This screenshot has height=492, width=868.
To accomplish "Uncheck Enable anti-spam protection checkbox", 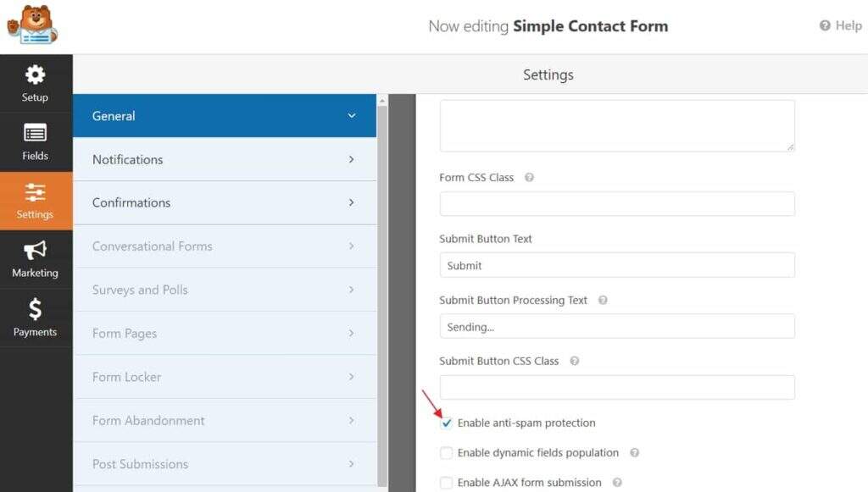I will [447, 423].
